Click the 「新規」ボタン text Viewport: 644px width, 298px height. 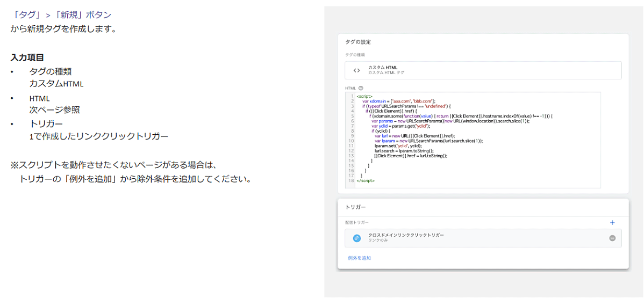pyautogui.click(x=82, y=15)
